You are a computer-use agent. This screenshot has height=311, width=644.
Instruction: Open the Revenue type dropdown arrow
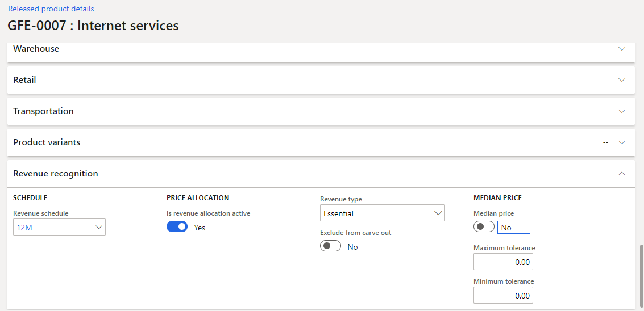(x=438, y=213)
